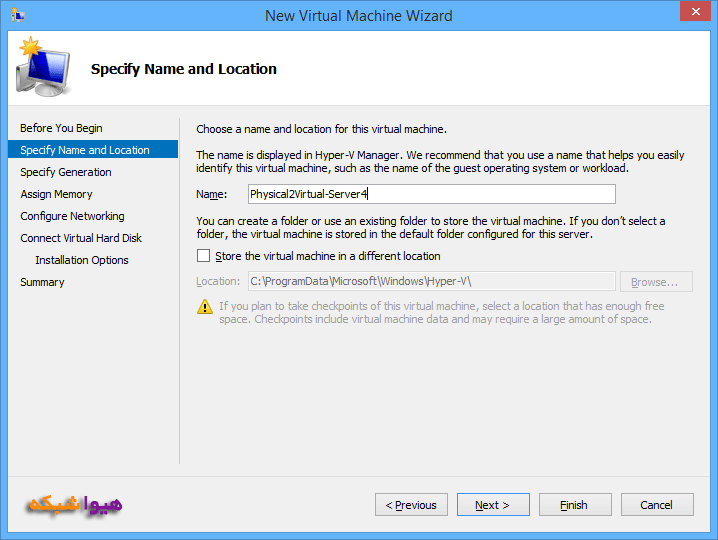Cancel the wizard
This screenshot has height=540, width=718.
(657, 505)
